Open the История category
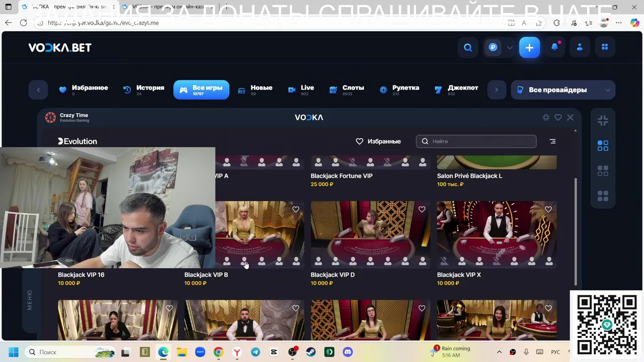The image size is (644, 362). pos(143,89)
